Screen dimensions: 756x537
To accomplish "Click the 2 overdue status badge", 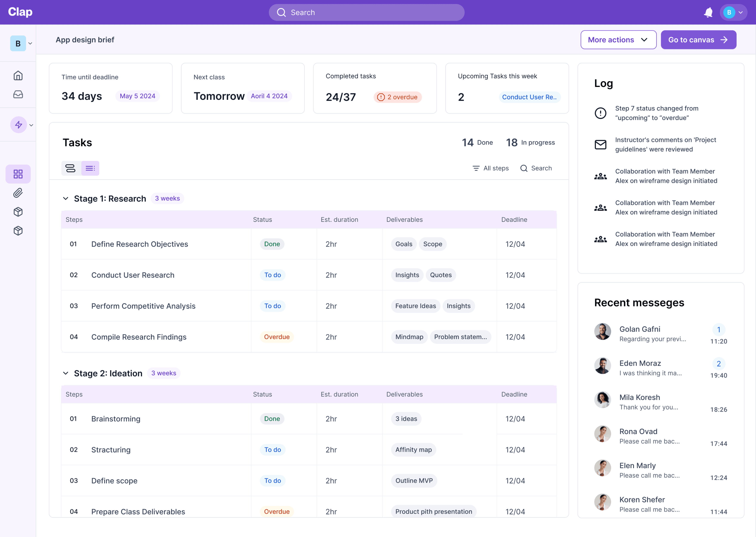I will pos(397,97).
